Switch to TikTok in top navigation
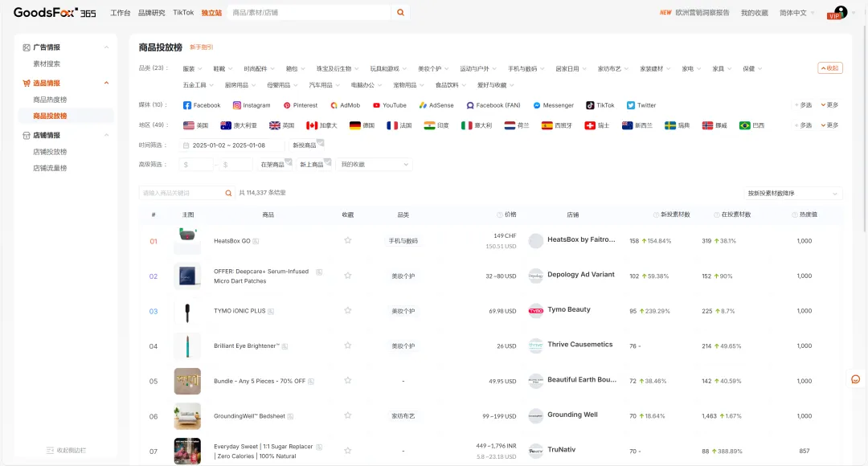The image size is (868, 466). tap(183, 13)
